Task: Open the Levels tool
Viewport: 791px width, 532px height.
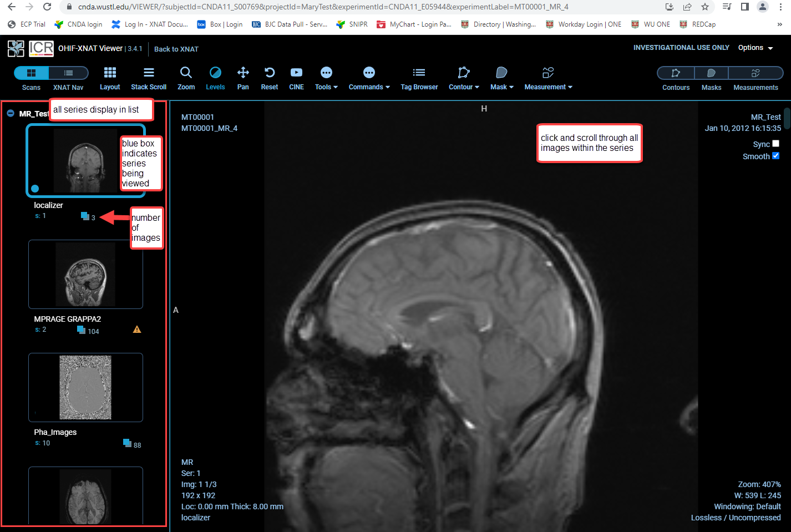Action: [x=215, y=78]
